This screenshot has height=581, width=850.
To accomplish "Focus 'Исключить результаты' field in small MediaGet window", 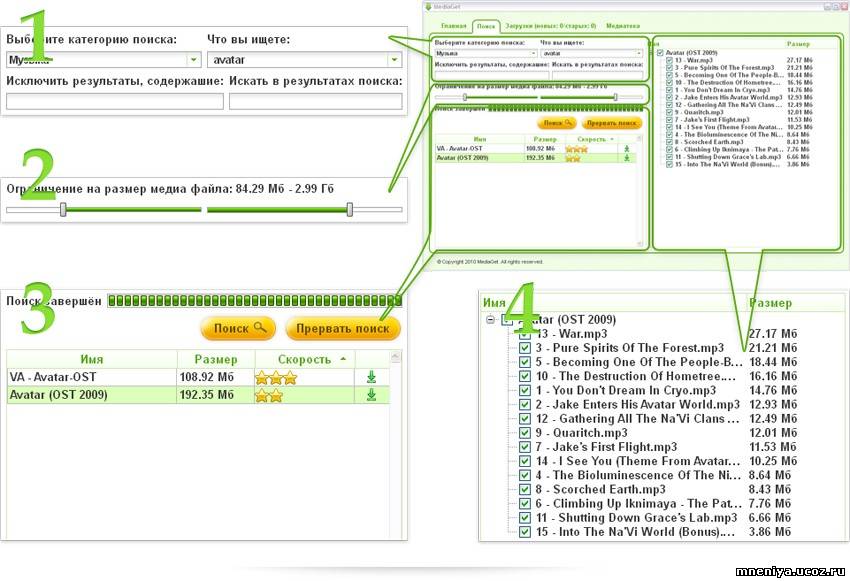I will 492,75.
